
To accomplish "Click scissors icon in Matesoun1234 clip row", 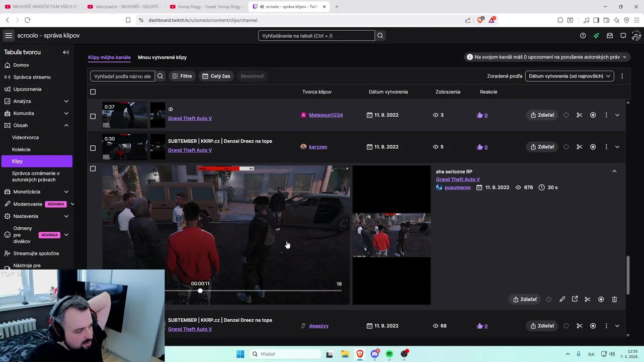I will click(x=580, y=115).
